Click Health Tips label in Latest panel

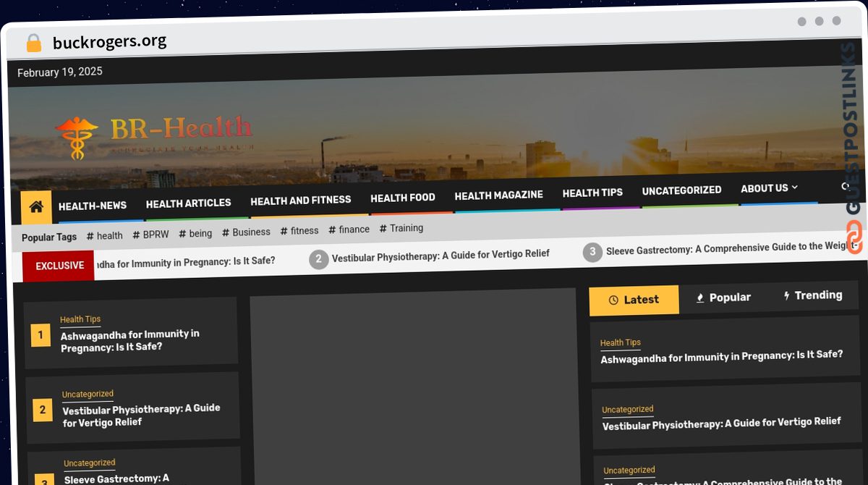[x=621, y=342]
